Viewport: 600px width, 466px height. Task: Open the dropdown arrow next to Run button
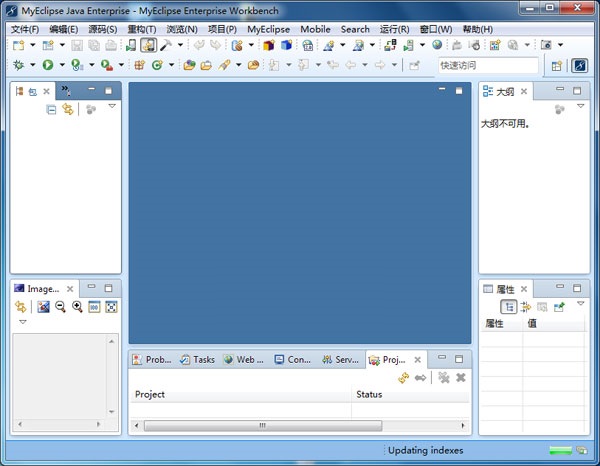point(60,66)
